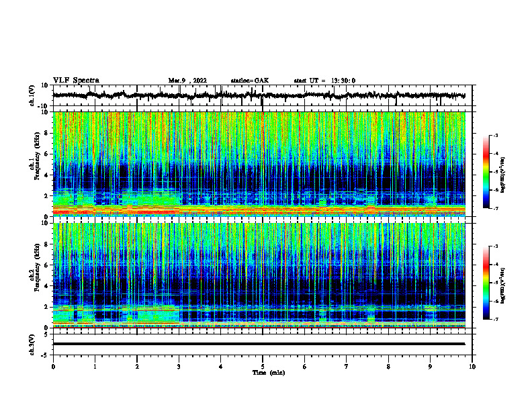Image resolution: width=532 pixels, height=411 pixels.
Task: Click the ch.1 spectrogram color scale bar
Action: [486, 172]
